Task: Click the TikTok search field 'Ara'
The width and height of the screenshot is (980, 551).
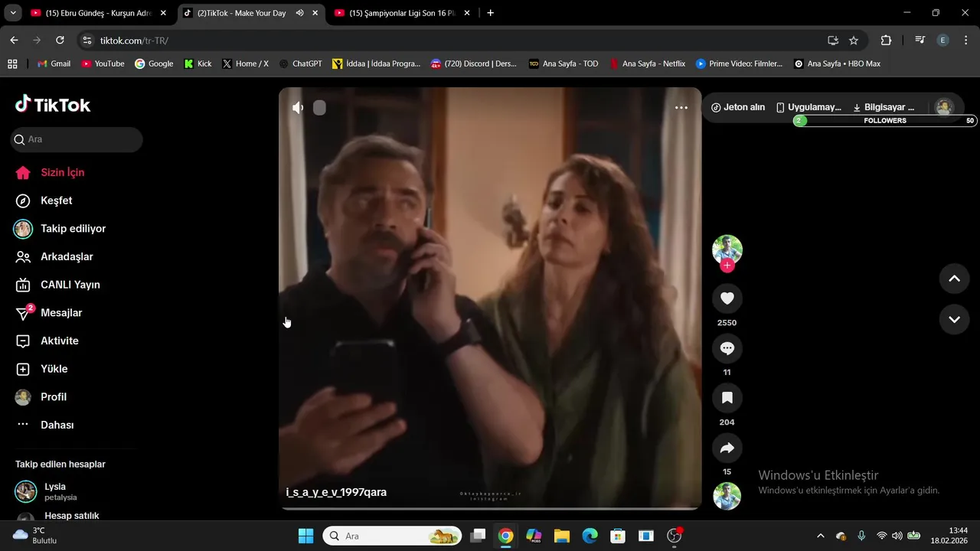Action: click(x=77, y=139)
